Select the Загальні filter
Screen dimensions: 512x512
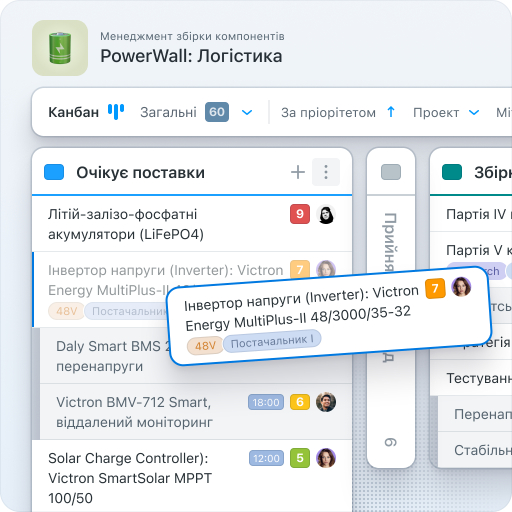pos(168,112)
